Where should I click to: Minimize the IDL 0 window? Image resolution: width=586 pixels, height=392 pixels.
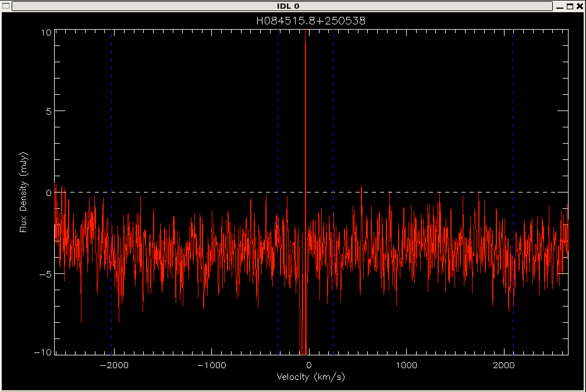[x=560, y=6]
